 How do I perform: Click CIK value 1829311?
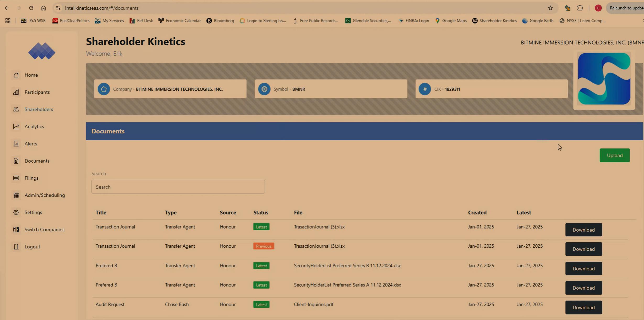452,89
